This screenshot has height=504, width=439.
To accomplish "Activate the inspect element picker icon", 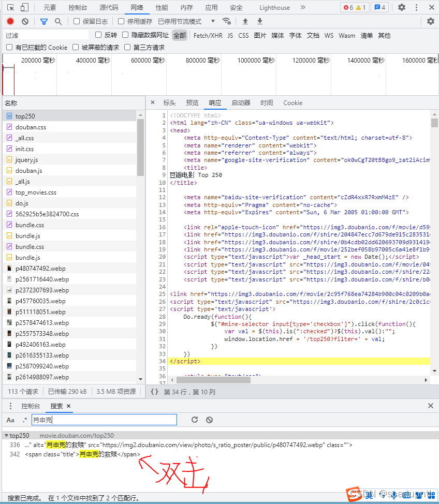I will (11, 7).
